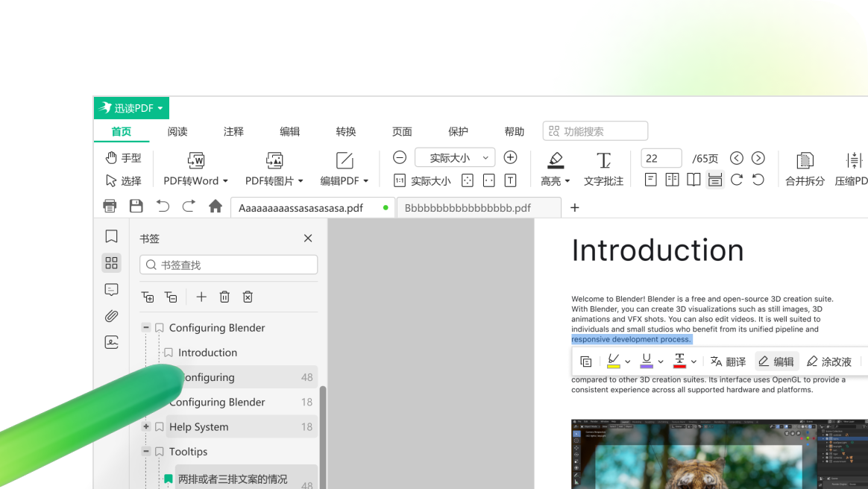Click the delete bookmark trash icon
Screen dimensions: 868x489
[x=224, y=297]
